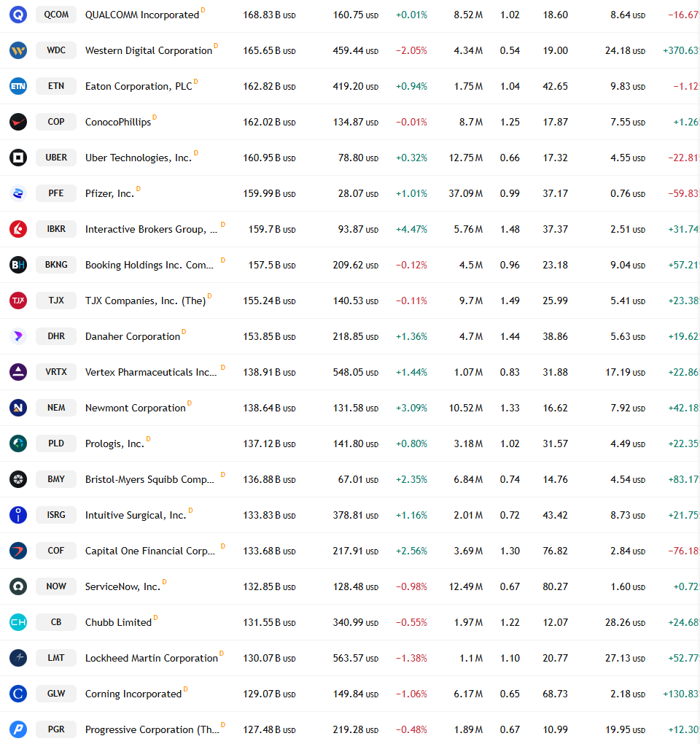This screenshot has width=700, height=744.
Task: Click the Vertex Pharmaceuticals logo icon
Action: coord(18,372)
